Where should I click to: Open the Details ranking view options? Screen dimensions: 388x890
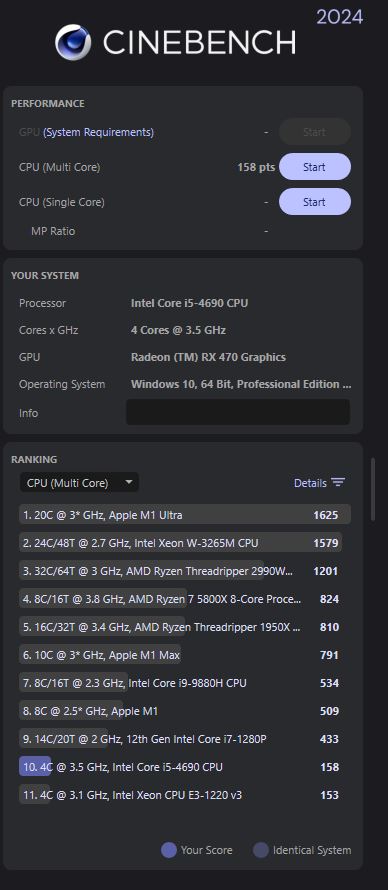coord(319,483)
